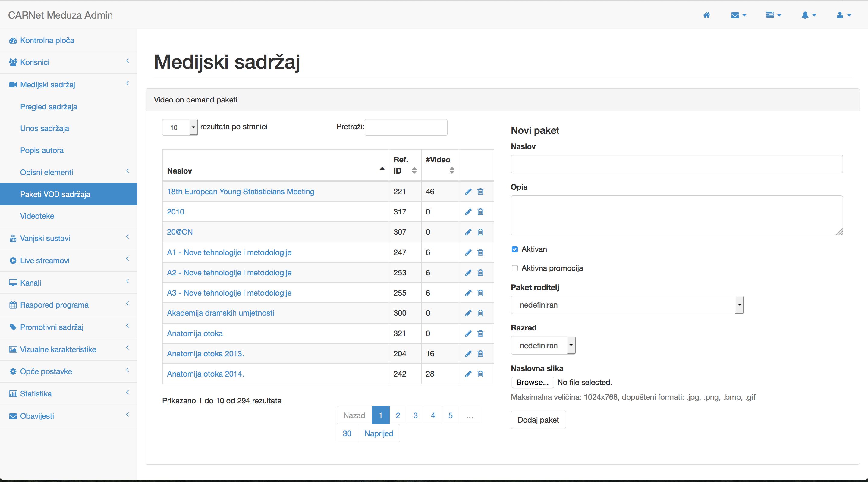Click Naprijed pagination button
The height and width of the screenshot is (482, 868).
click(379, 433)
